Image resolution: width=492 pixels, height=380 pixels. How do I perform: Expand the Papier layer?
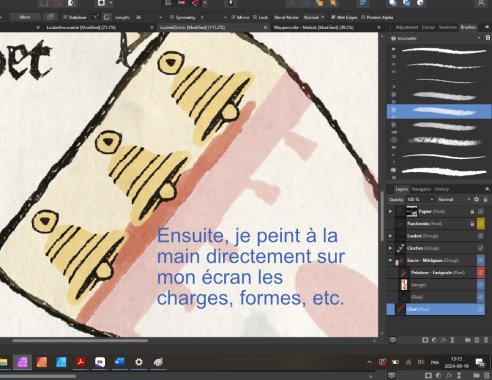coord(390,211)
